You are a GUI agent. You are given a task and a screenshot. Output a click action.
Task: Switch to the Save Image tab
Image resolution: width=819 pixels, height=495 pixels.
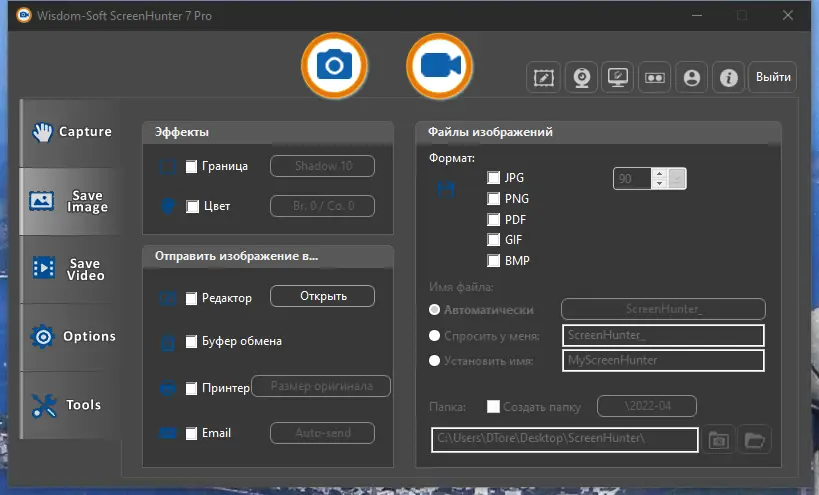tap(70, 201)
